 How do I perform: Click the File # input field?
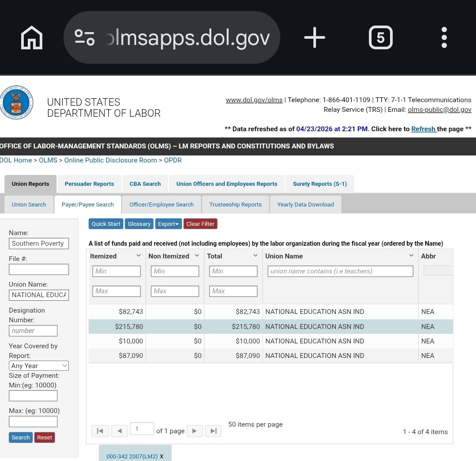point(39,269)
